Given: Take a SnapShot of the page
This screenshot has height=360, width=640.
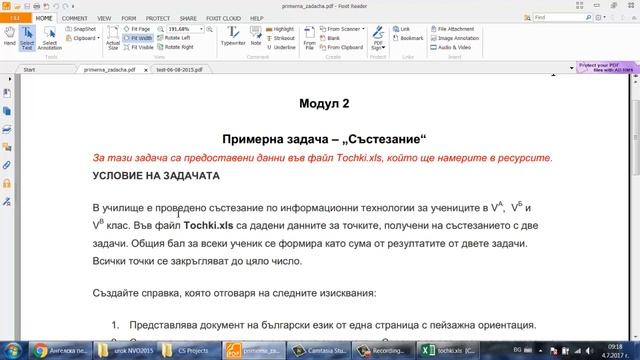Looking at the screenshot, I should [81, 29].
